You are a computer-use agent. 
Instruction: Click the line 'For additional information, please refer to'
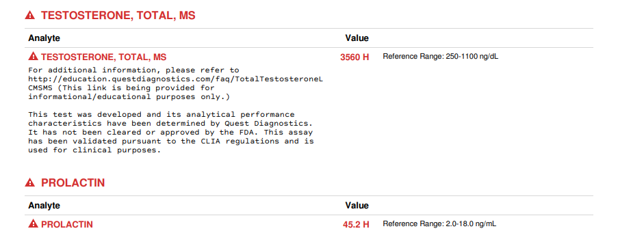point(133,70)
